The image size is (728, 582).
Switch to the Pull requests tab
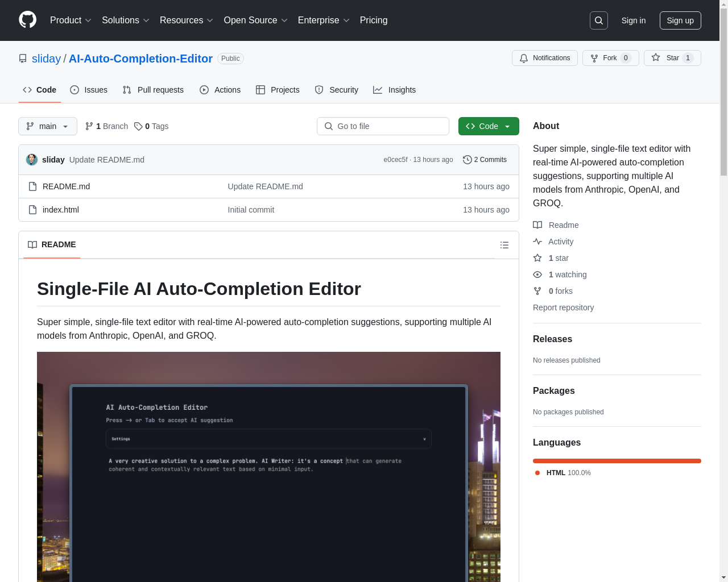153,90
